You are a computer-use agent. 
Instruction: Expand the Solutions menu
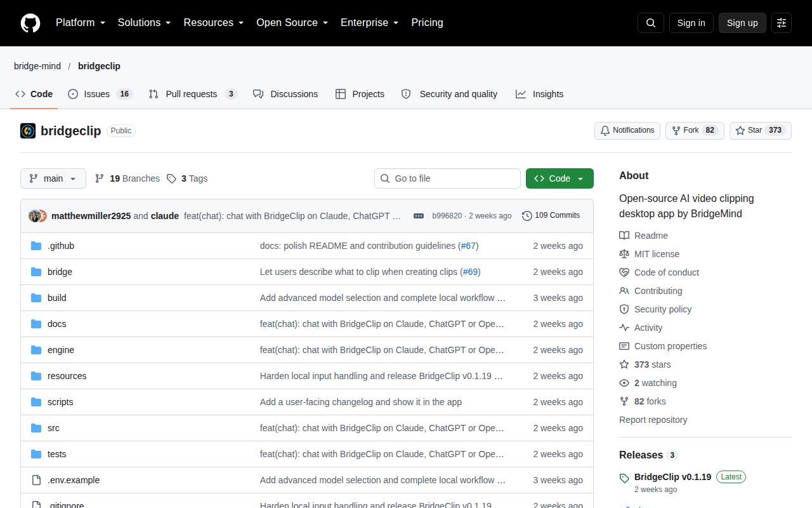coord(145,23)
